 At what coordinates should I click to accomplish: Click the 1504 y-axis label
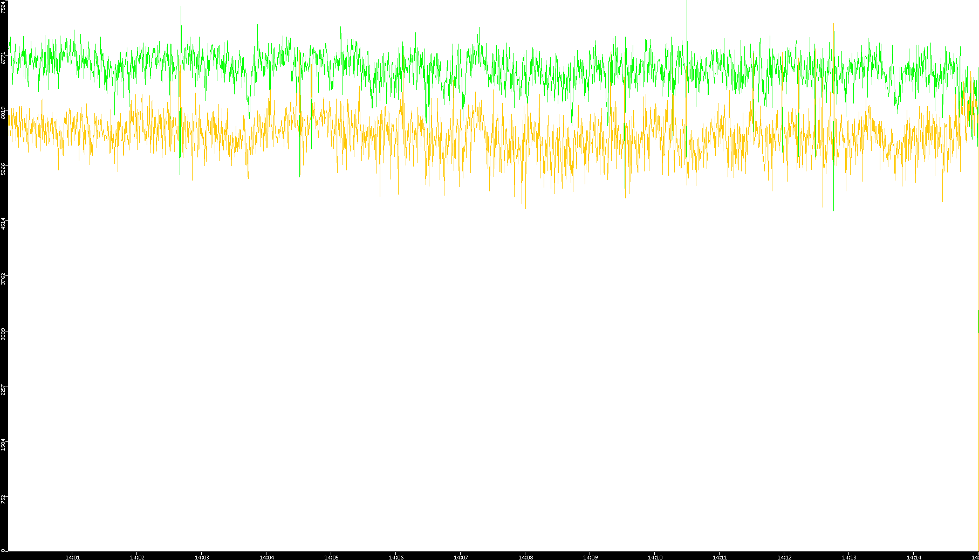[3, 445]
